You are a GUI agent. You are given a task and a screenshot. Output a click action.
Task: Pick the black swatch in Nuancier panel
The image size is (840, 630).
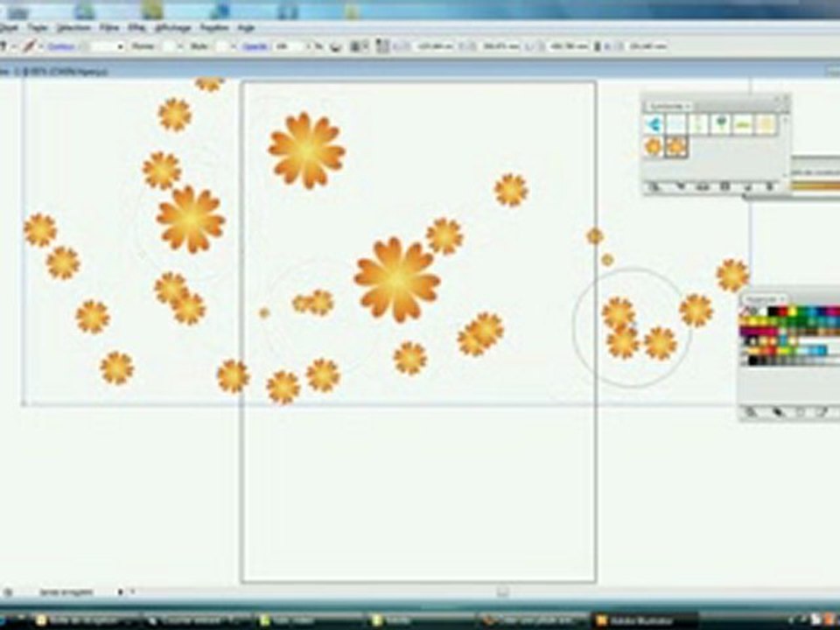(773, 311)
